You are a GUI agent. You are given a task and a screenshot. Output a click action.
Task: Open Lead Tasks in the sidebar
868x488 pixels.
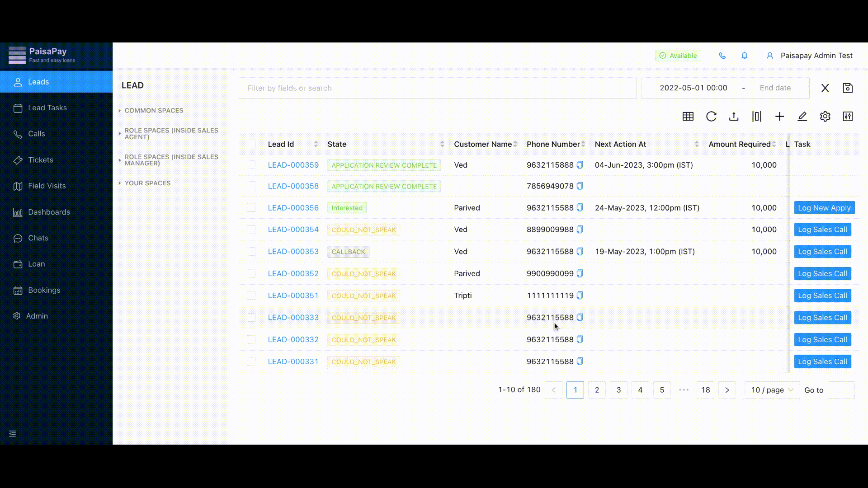point(47,108)
